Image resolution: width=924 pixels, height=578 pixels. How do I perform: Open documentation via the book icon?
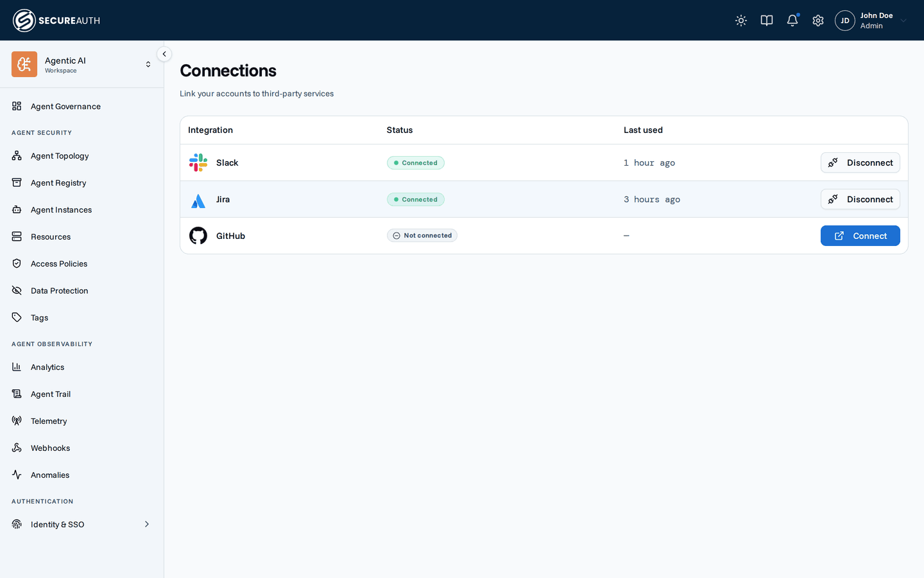click(767, 21)
